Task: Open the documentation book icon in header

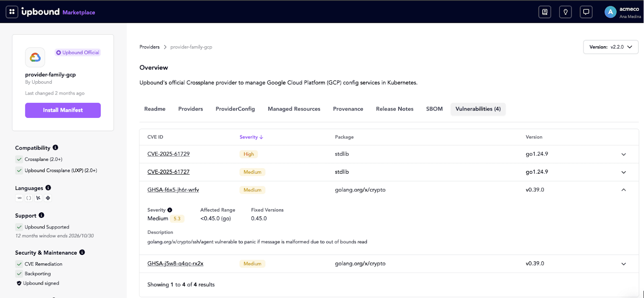Action: [x=545, y=12]
